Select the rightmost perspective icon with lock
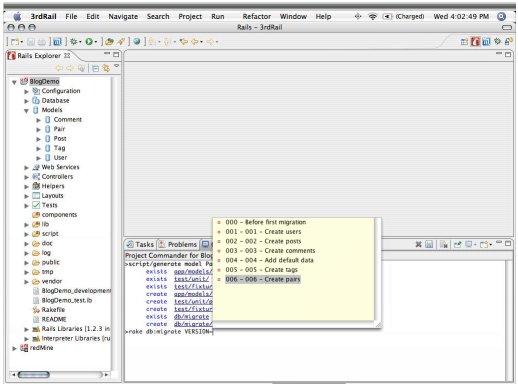Image resolution: width=518 pixels, height=384 pixels. [x=508, y=41]
